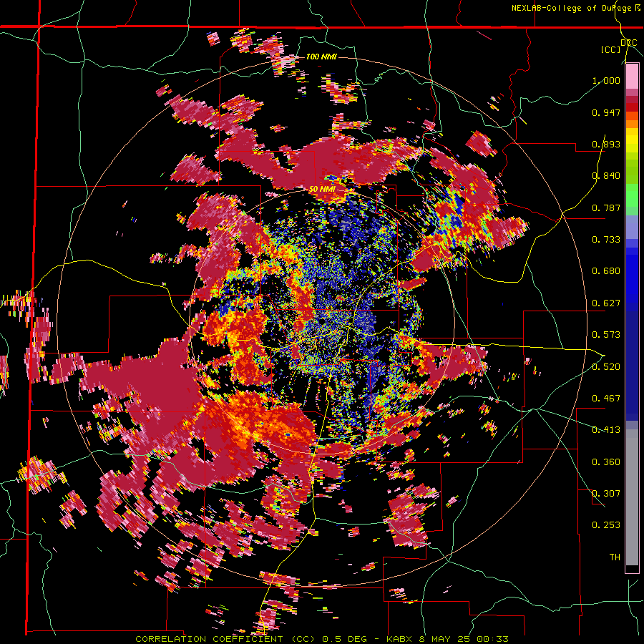Click the gray lower segment of color bar
The width and height of the screenshot is (644, 644).
(x=632, y=497)
